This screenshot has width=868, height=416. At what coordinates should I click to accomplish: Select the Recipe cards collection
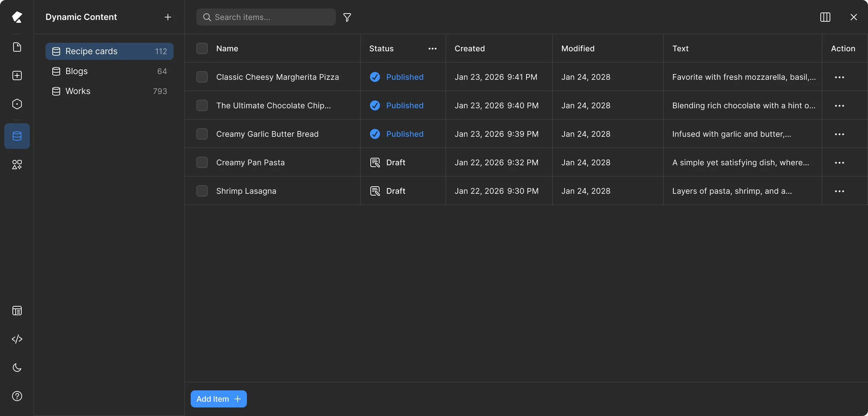[110, 51]
